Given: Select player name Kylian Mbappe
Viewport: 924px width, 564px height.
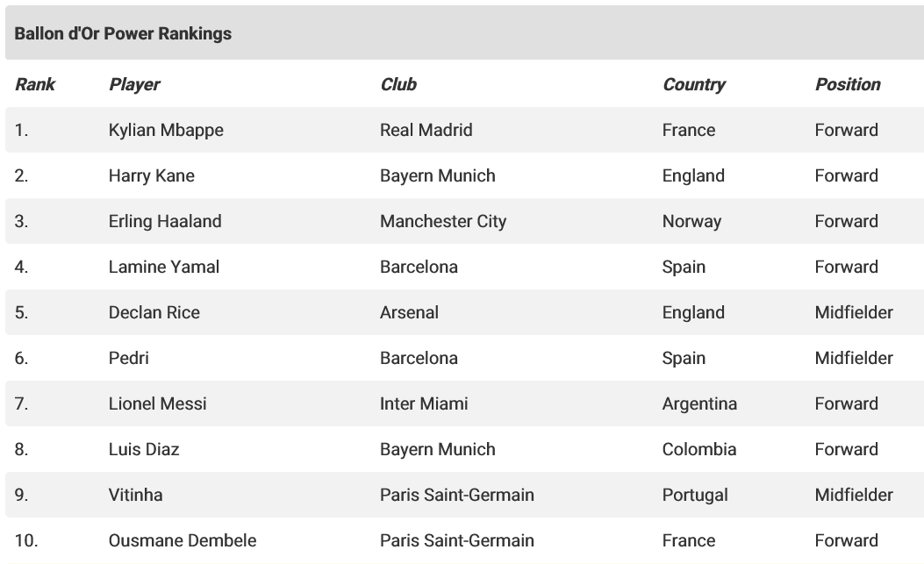Looking at the screenshot, I should click(166, 130).
